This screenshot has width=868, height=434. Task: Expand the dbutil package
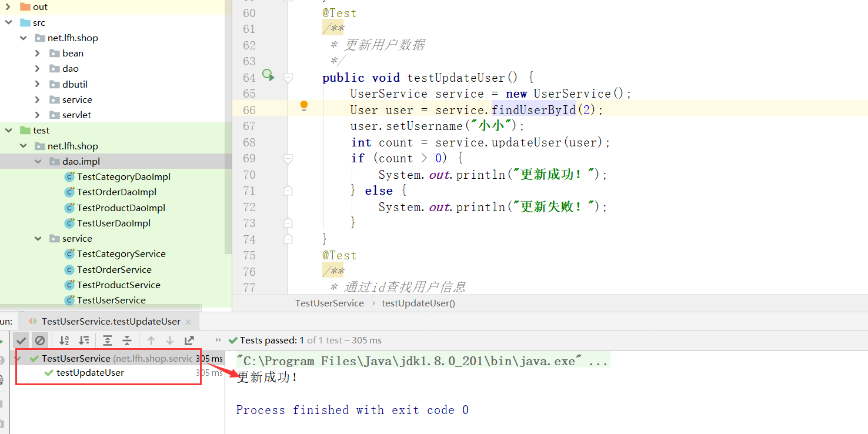(x=38, y=84)
